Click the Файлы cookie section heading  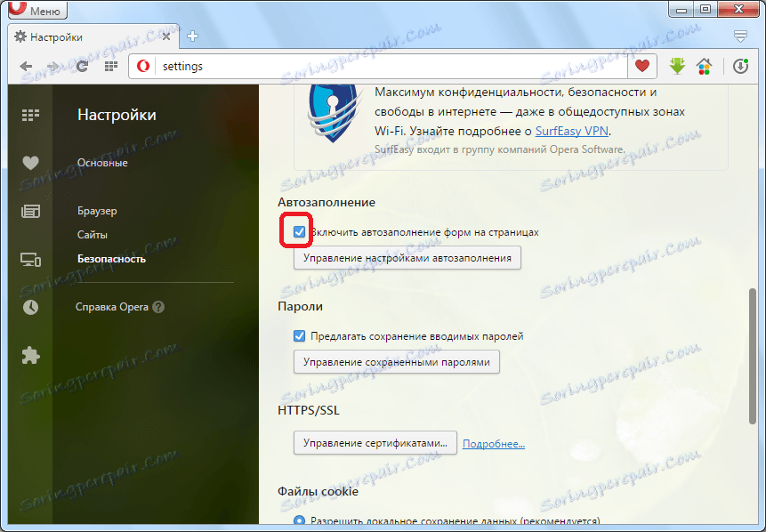point(318,491)
